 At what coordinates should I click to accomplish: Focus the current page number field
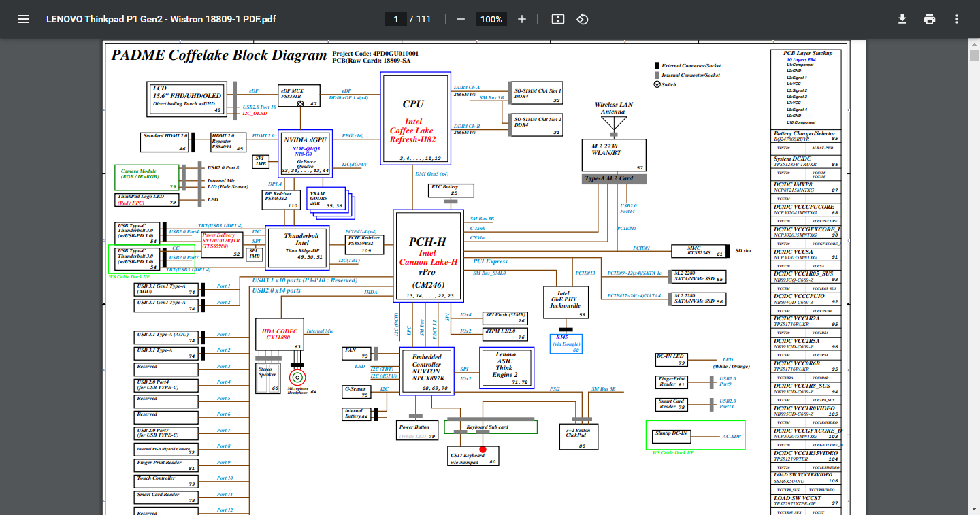coord(395,19)
